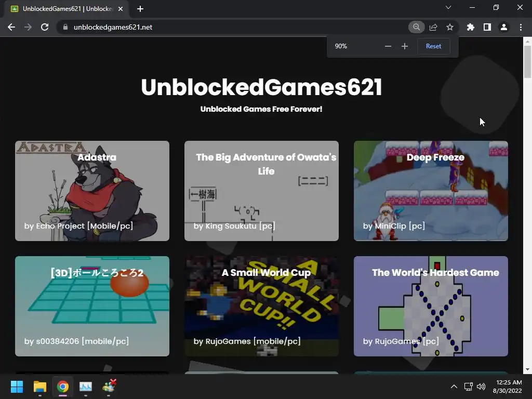The image size is (532, 399).
Task: Open the Extensions puzzle icon
Action: (471, 27)
